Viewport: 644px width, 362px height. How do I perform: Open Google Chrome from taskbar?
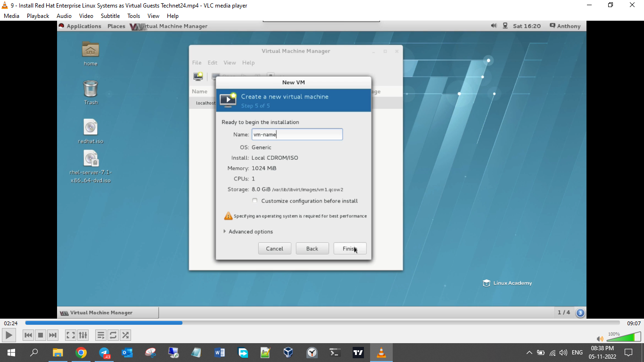(x=81, y=353)
